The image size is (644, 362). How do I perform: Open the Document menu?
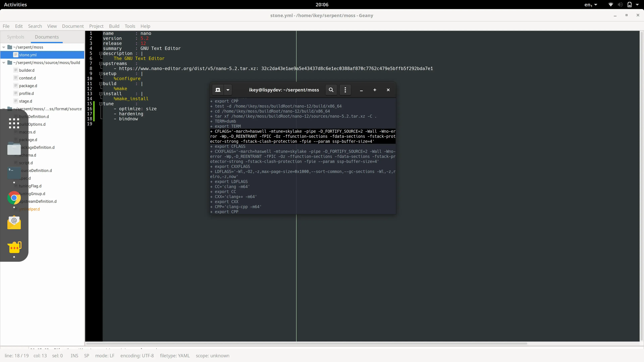pos(73,26)
